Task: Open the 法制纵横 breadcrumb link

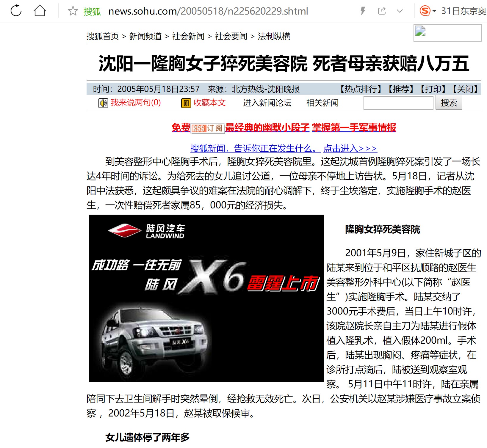Action: click(274, 36)
